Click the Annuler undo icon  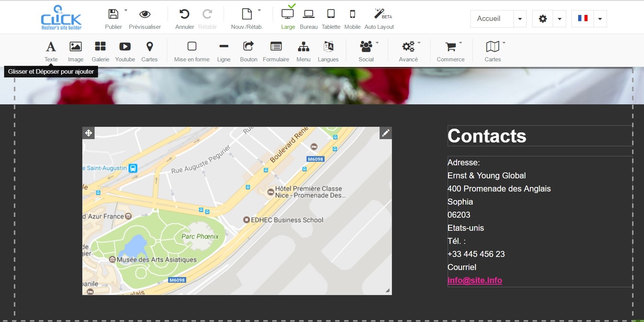184,14
